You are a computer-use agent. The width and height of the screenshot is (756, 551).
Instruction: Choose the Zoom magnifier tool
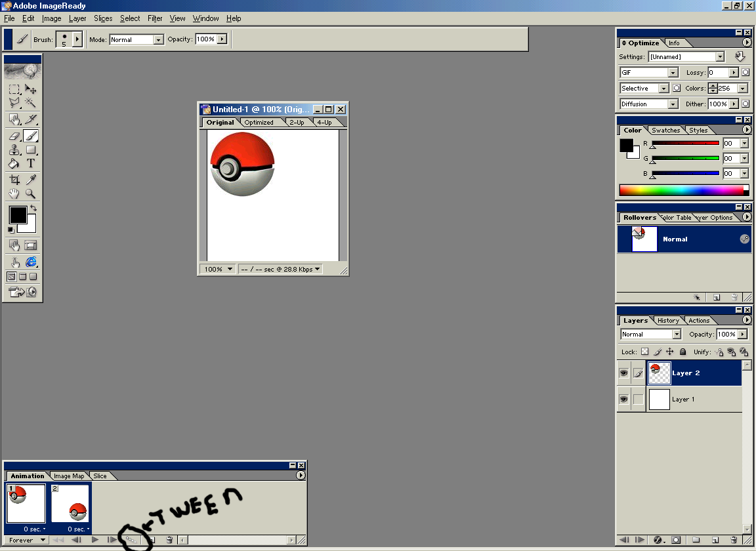[30, 194]
